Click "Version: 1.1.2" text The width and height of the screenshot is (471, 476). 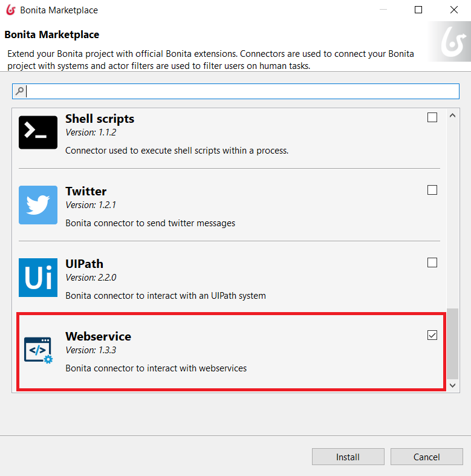[x=91, y=132]
